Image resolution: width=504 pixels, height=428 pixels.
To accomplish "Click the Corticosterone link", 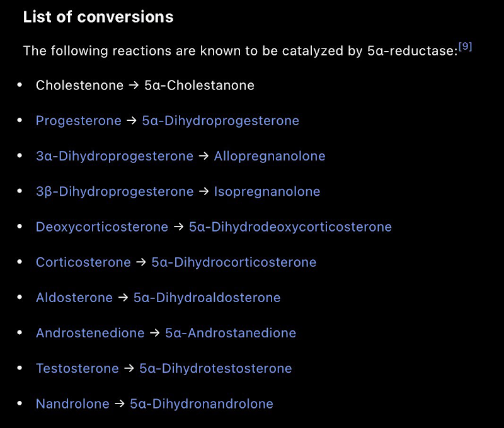I will [83, 262].
